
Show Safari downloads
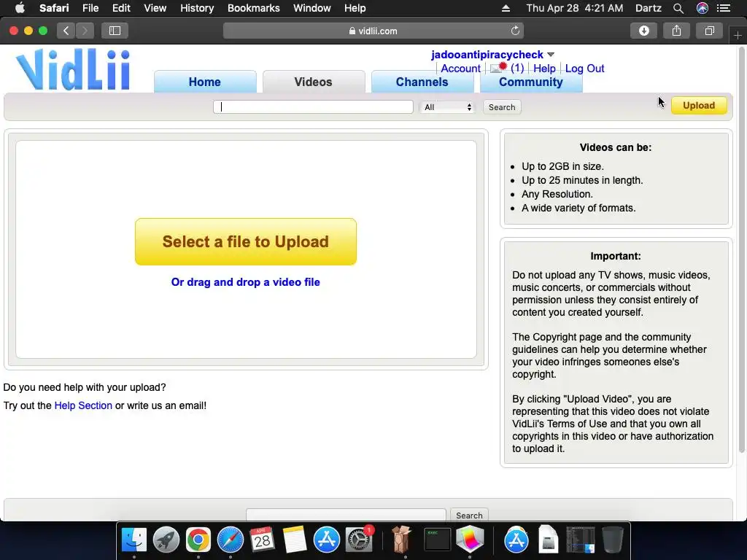tap(643, 31)
